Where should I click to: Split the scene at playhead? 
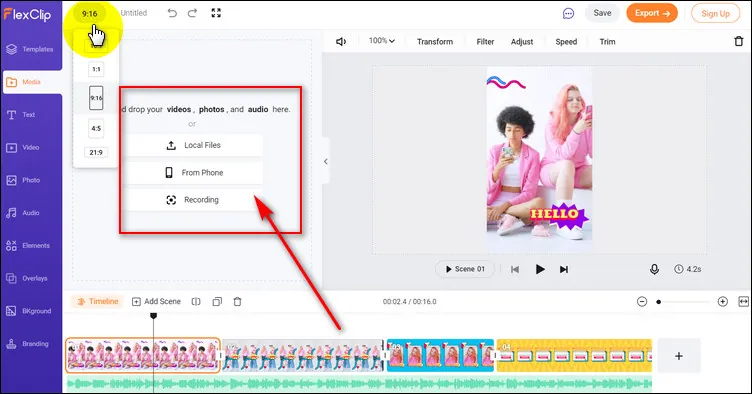click(196, 301)
